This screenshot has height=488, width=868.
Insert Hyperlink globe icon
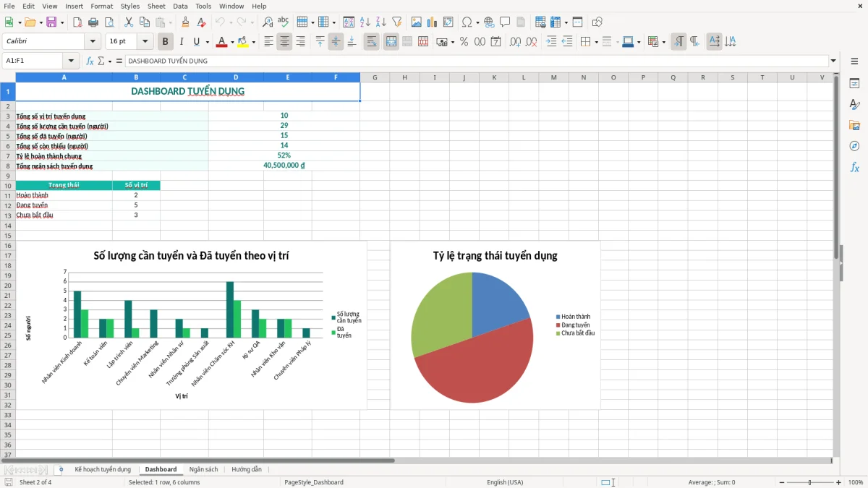[x=489, y=22]
